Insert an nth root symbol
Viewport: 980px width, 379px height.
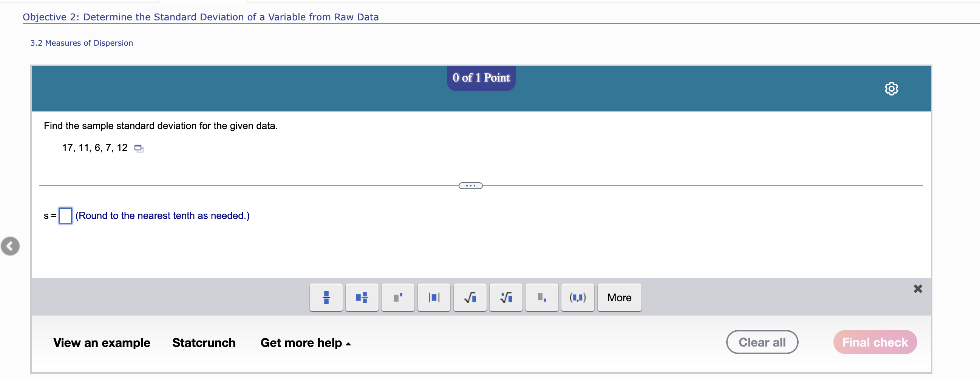(505, 297)
